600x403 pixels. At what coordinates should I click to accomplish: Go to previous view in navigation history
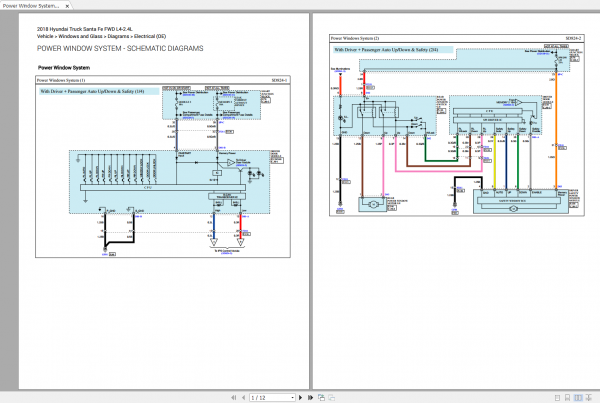(321, 398)
